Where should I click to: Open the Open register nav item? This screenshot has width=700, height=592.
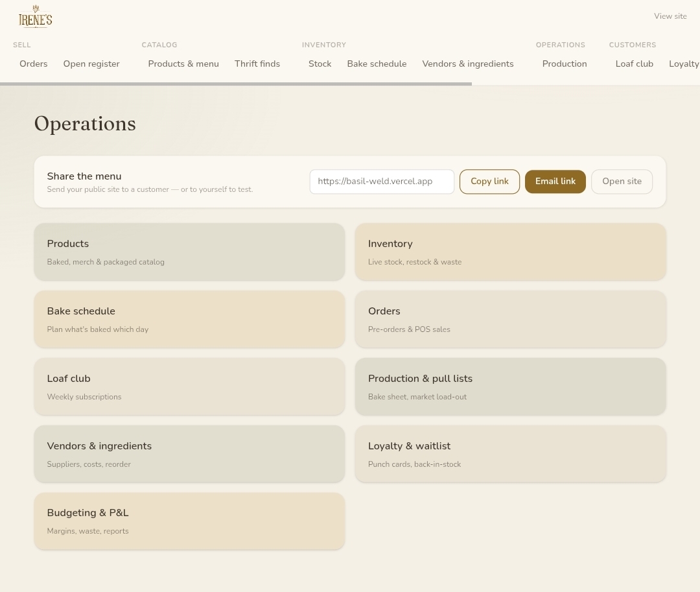coord(91,64)
